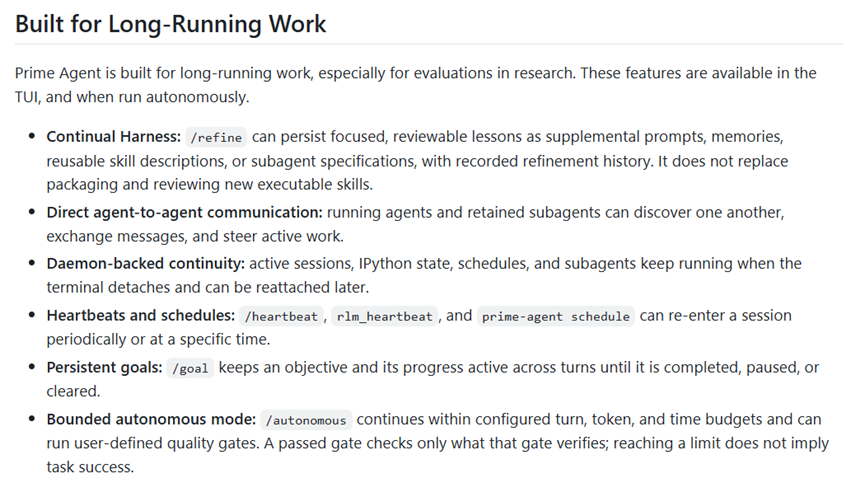
Task: Click the /heartbeat code snippet
Action: (281, 316)
